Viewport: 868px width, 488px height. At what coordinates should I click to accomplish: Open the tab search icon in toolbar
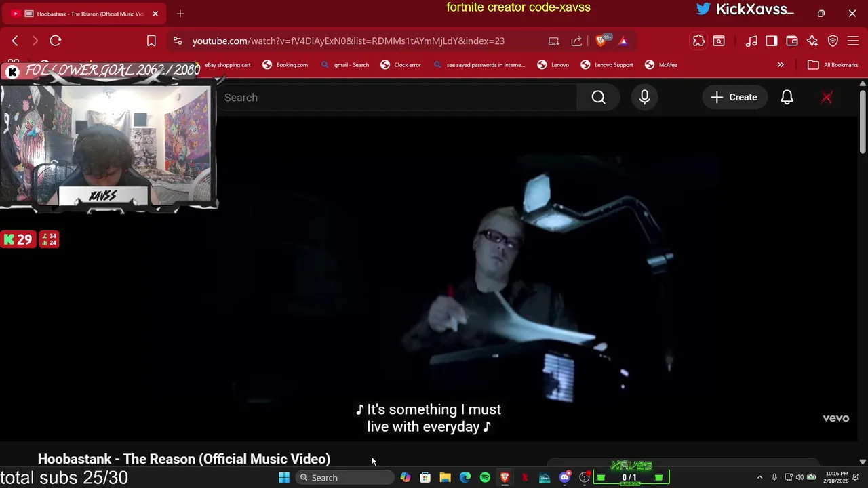tap(719, 41)
